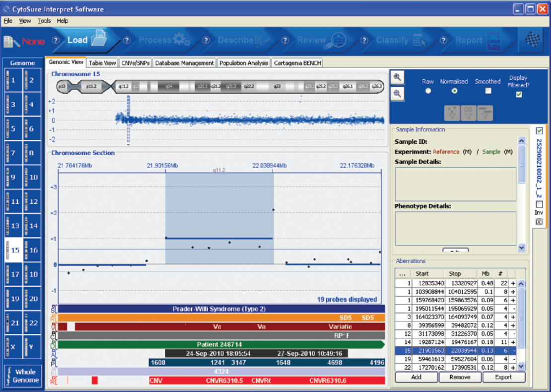Open help icon before Load
The height and width of the screenshot is (392, 551).
(56, 40)
